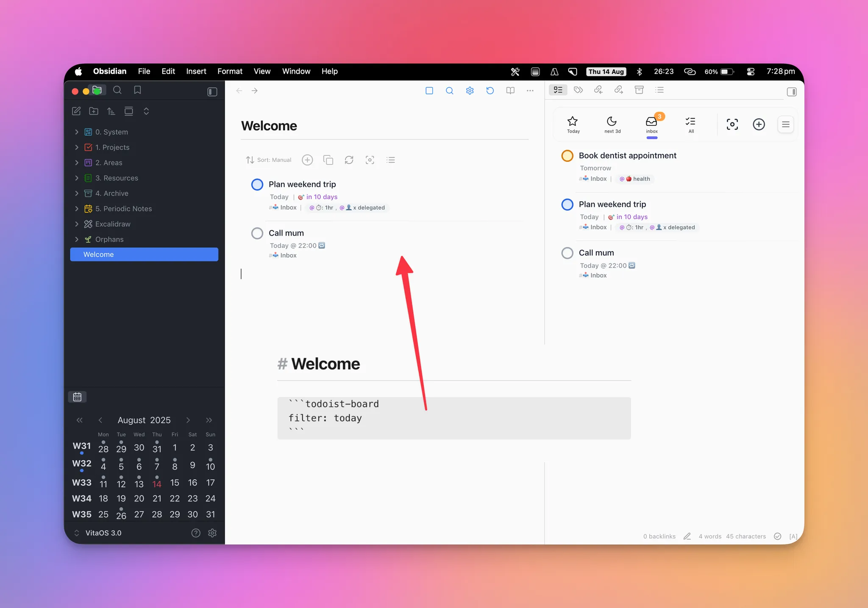This screenshot has width=868, height=608.
Task: Open hamburger menu in right task panel
Action: click(785, 125)
